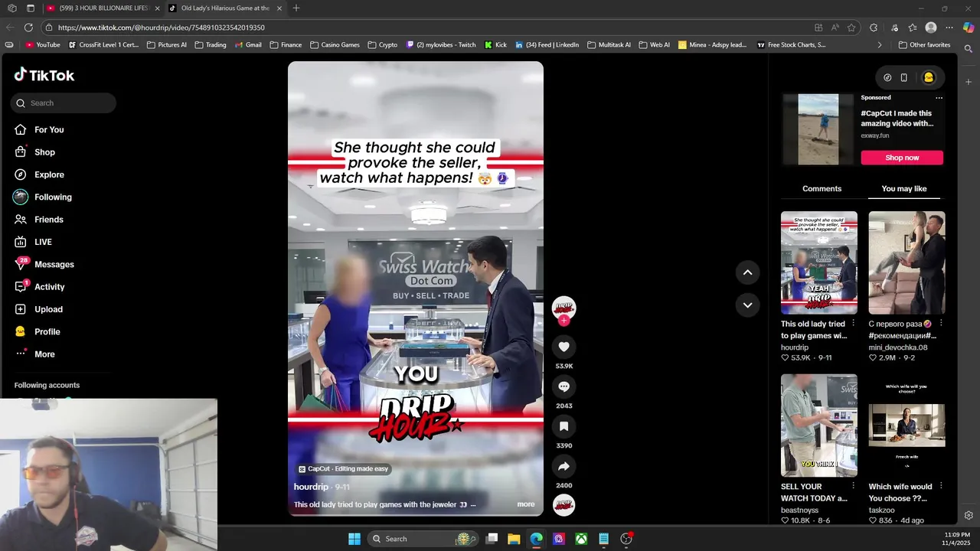Expand video description with more link

(526, 504)
